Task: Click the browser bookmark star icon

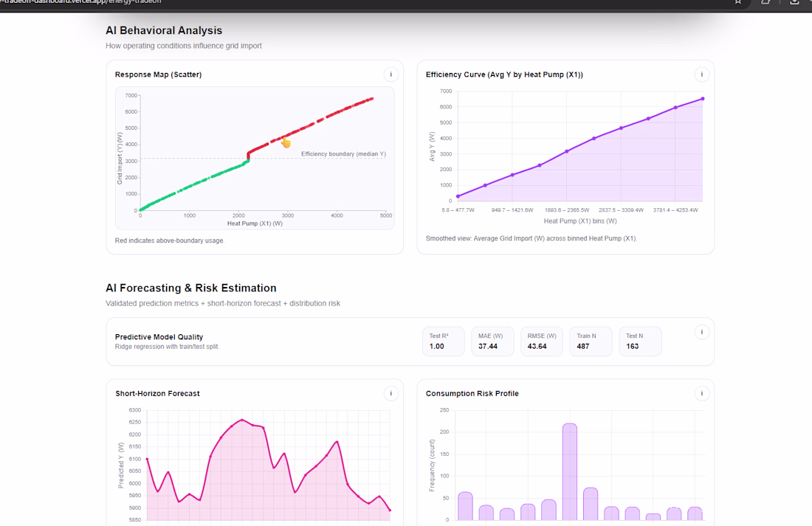Action: (x=738, y=2)
